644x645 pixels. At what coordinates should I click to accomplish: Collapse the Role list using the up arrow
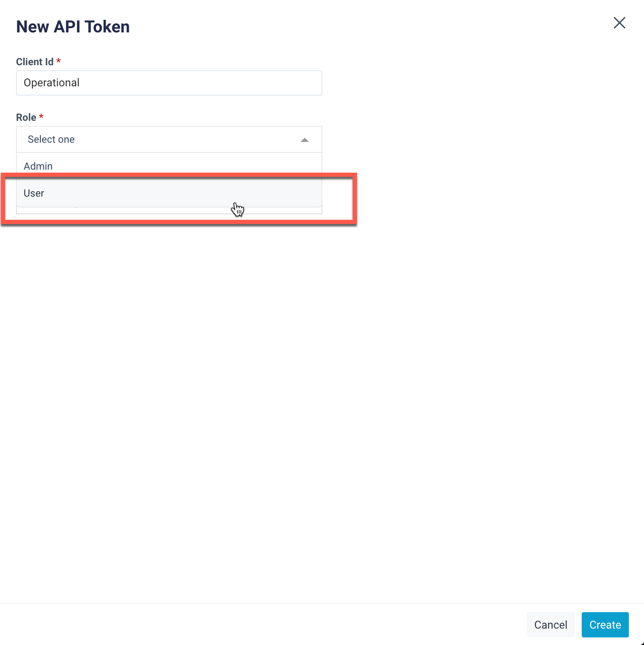[305, 140]
